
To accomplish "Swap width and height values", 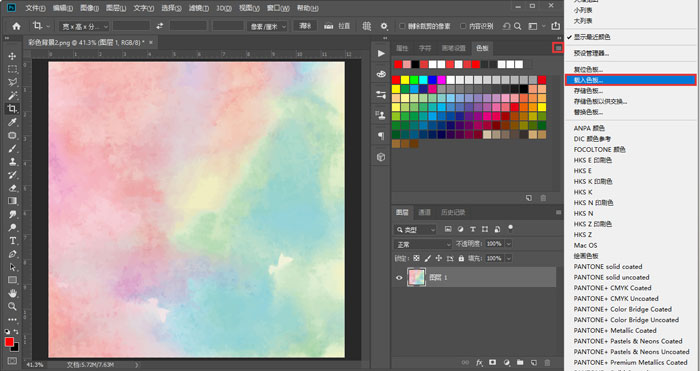I will pos(160,26).
